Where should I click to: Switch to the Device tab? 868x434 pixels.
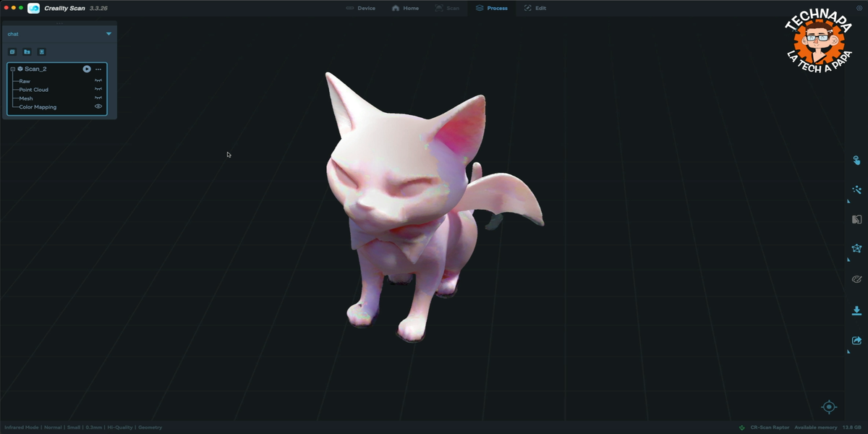(x=360, y=8)
